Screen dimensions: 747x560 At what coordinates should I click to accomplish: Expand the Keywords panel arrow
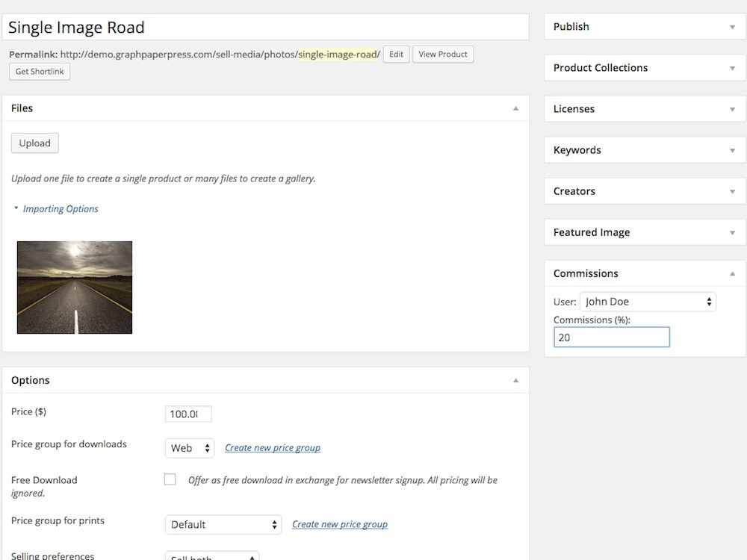coord(732,150)
